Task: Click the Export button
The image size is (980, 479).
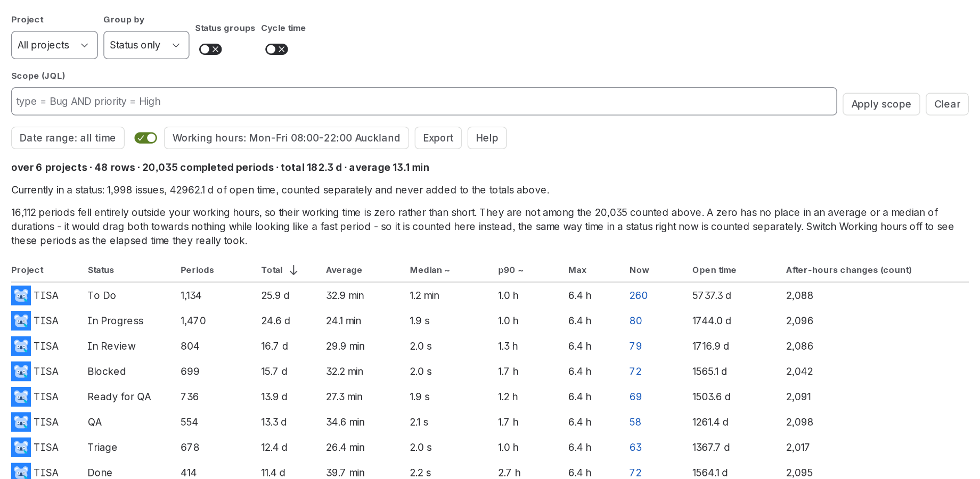Action: (x=438, y=138)
